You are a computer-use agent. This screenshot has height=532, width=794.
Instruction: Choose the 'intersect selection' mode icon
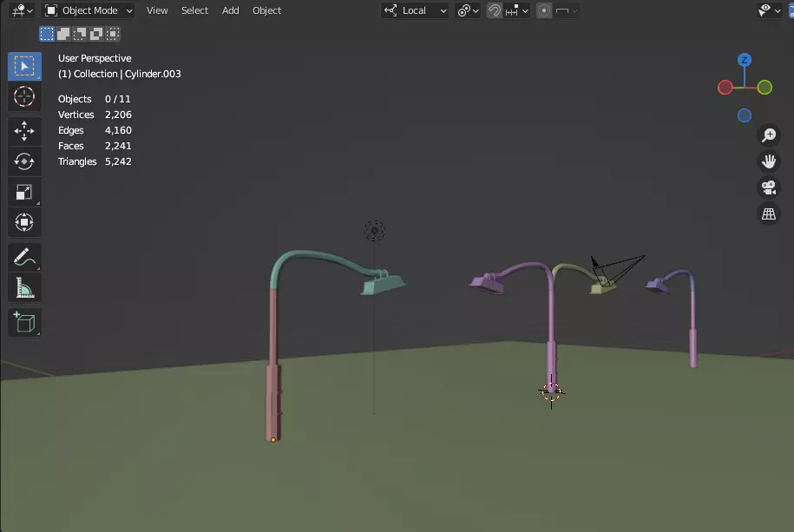point(113,34)
